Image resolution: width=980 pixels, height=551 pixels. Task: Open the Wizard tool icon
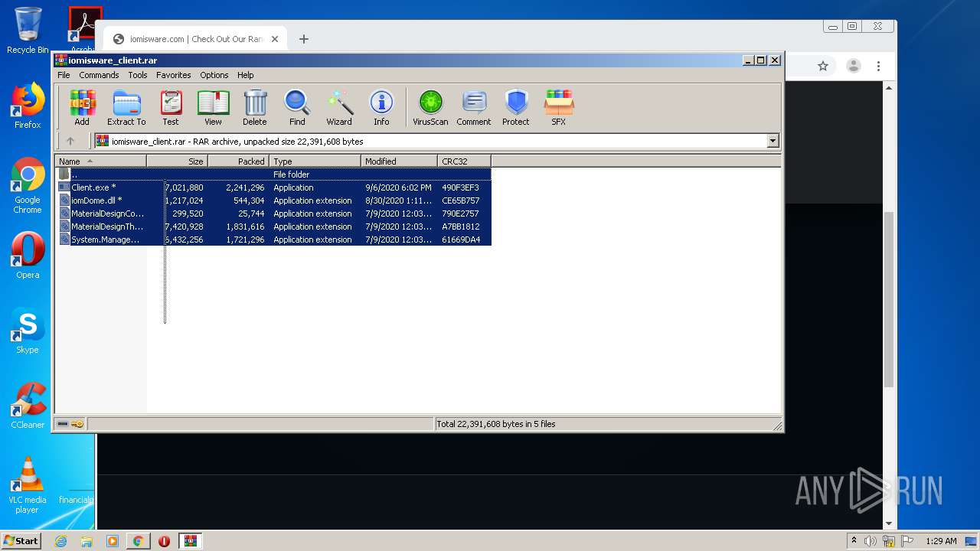click(339, 107)
